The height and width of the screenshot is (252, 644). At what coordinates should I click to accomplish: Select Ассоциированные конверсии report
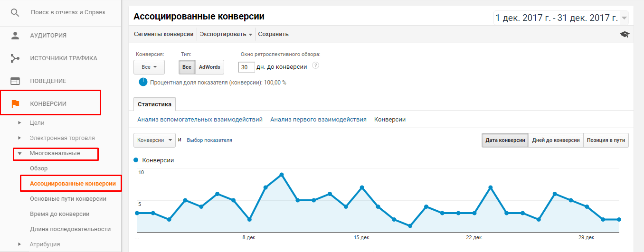coord(73,184)
